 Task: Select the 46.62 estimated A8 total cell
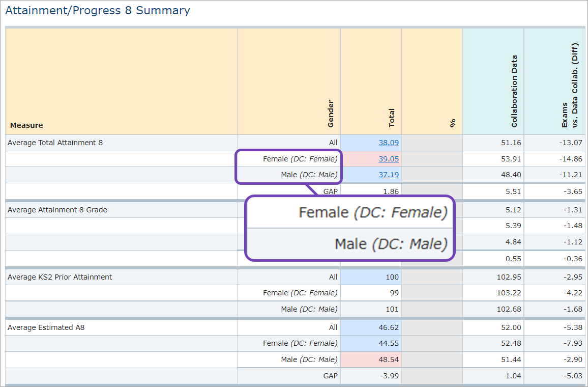[389, 327]
